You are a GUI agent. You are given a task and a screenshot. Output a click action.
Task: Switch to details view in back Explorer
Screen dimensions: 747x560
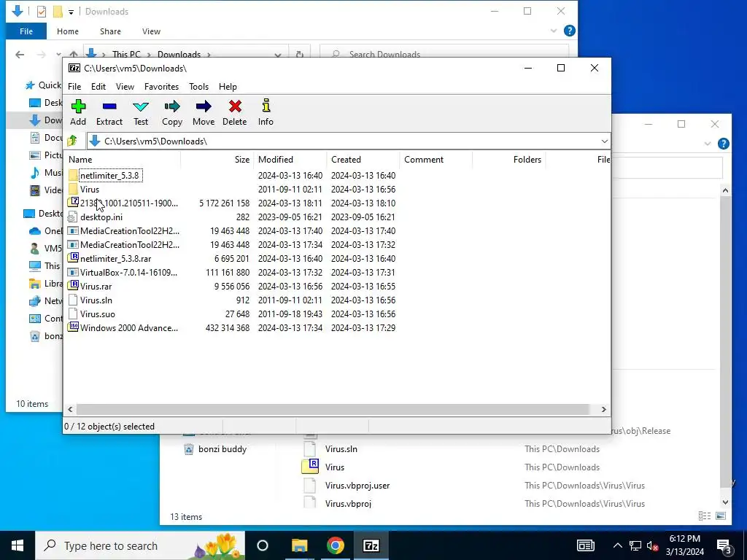[705, 516]
